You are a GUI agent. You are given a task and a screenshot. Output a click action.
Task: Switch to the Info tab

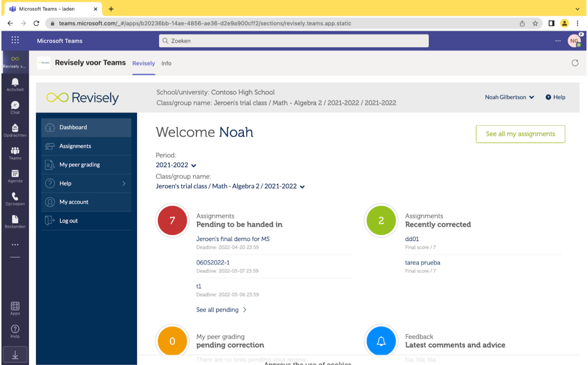[166, 63]
